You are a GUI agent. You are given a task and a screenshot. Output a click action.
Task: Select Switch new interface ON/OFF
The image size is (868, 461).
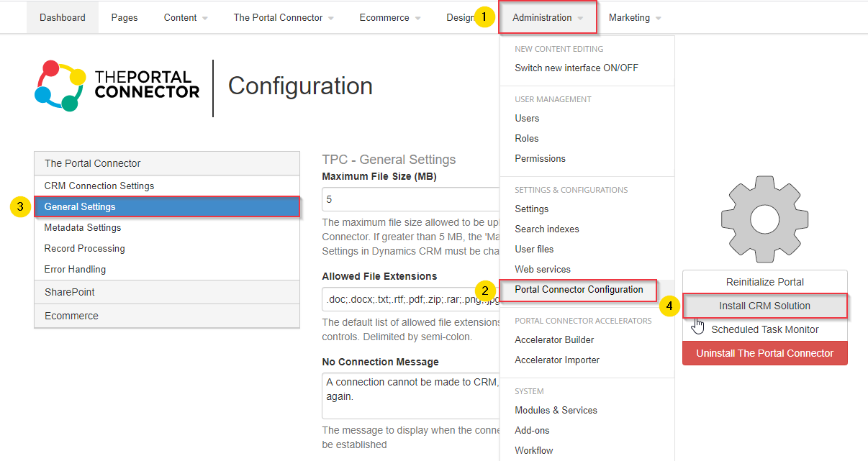tap(577, 68)
